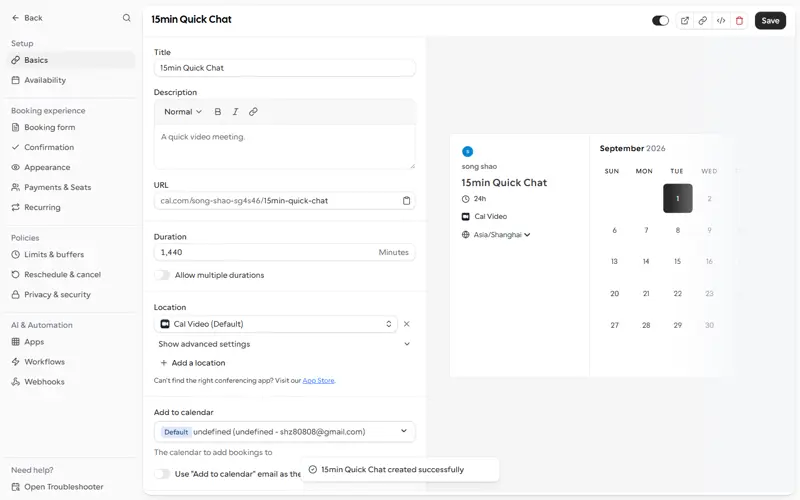Open the Normal text style dropdown
This screenshot has height=500, width=800.
pos(183,112)
